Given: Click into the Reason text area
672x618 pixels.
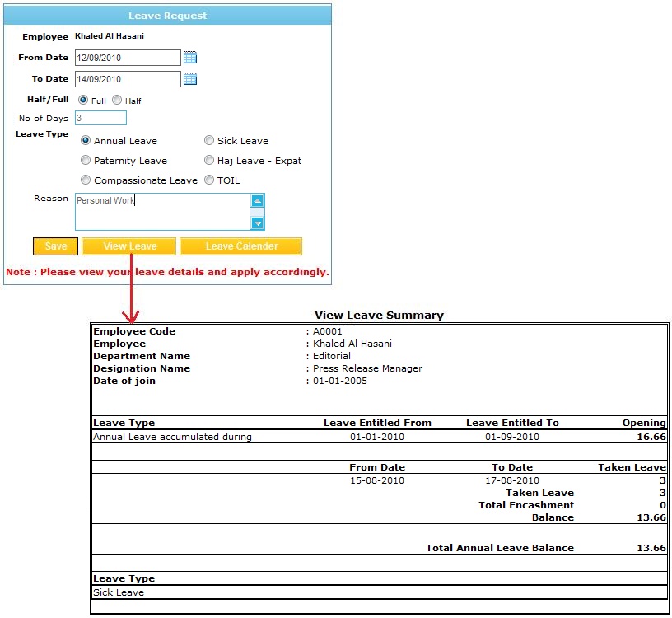Looking at the screenshot, I should 163,212.
